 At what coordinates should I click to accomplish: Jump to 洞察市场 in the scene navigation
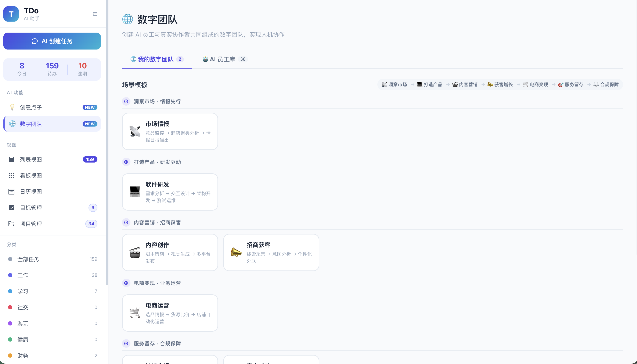pos(394,84)
